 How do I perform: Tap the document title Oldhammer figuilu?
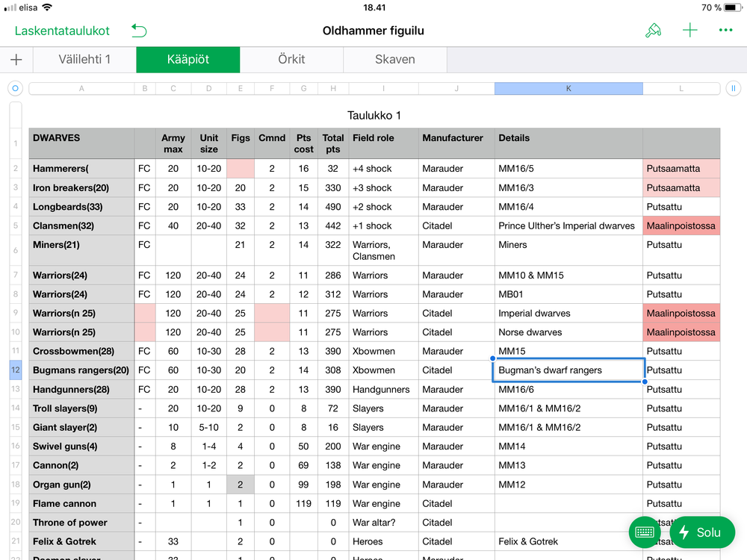click(x=373, y=31)
